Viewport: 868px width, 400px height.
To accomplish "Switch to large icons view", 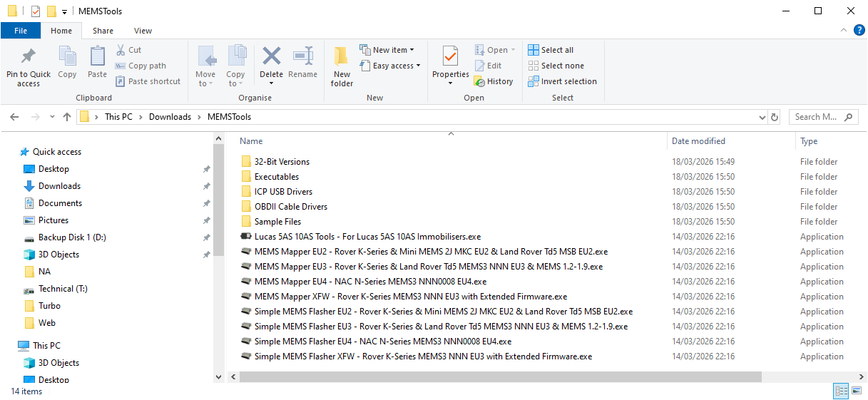I will (x=856, y=391).
